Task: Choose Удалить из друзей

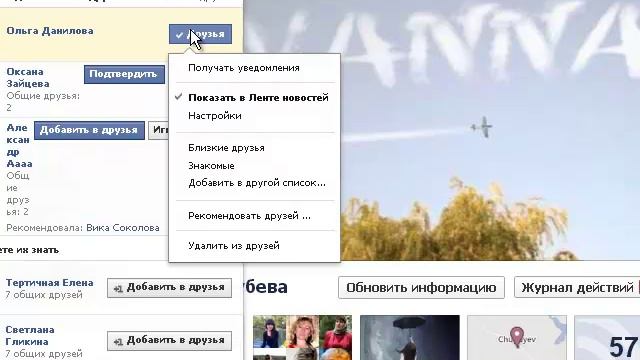Action: tap(233, 246)
